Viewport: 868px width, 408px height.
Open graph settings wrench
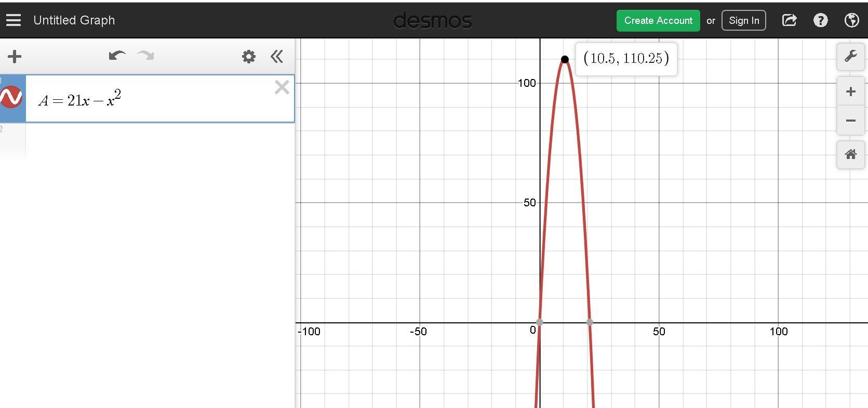coord(851,56)
